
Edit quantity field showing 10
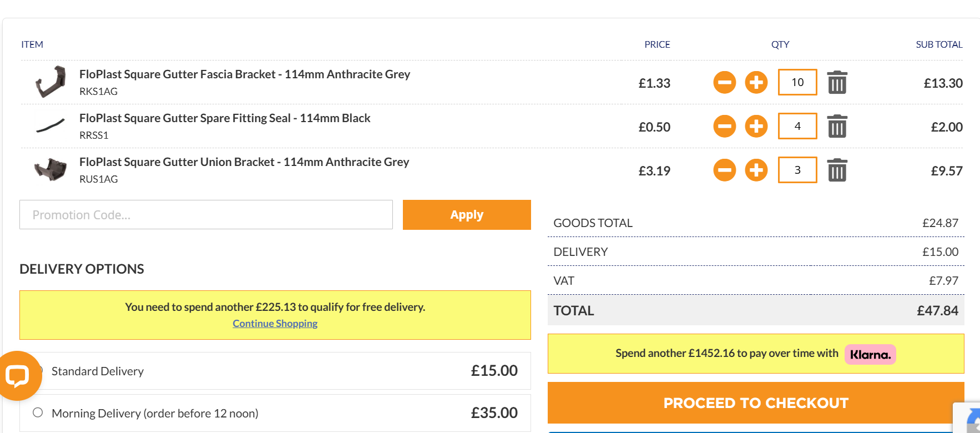click(797, 83)
